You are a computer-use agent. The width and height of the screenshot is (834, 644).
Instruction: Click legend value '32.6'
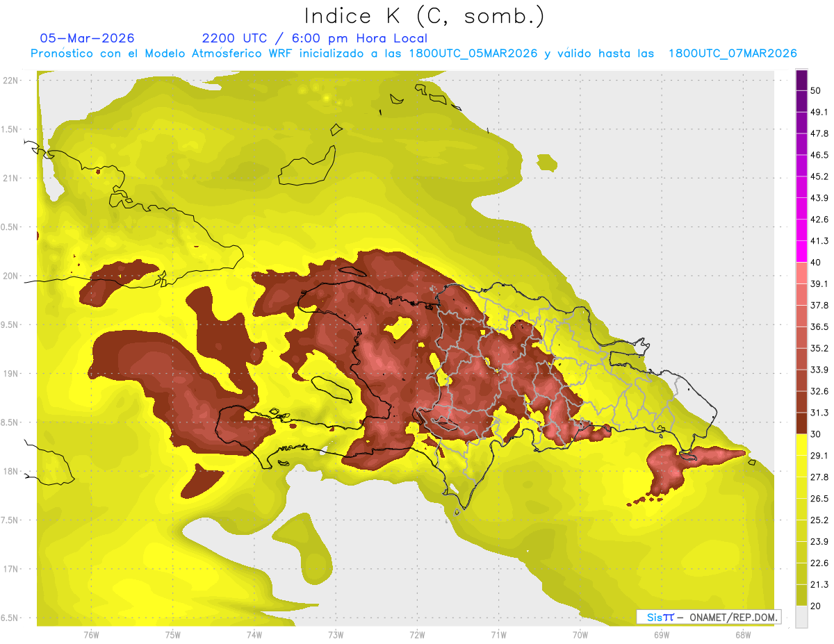coord(819,391)
